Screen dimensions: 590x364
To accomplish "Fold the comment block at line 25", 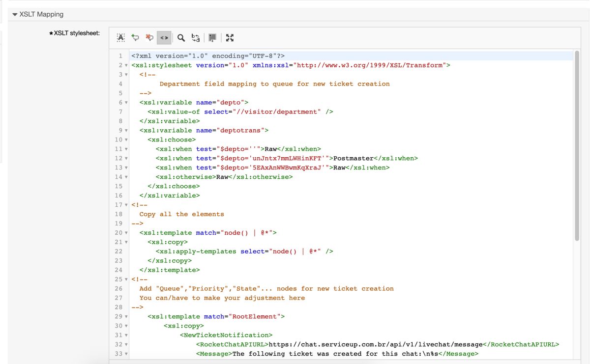I will click(x=126, y=280).
